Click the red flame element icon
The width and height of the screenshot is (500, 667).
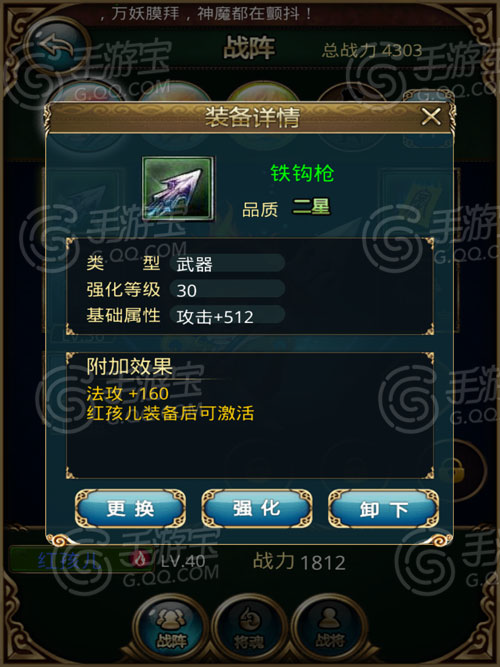point(141,559)
